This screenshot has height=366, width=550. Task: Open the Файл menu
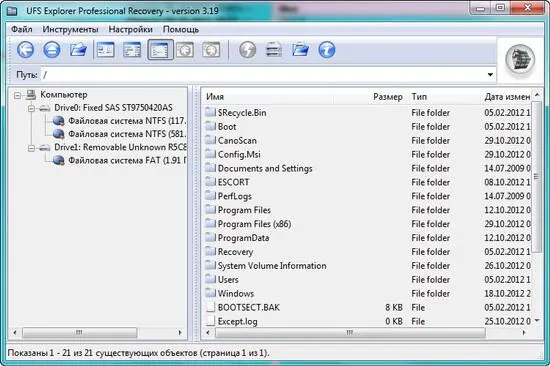click(22, 29)
